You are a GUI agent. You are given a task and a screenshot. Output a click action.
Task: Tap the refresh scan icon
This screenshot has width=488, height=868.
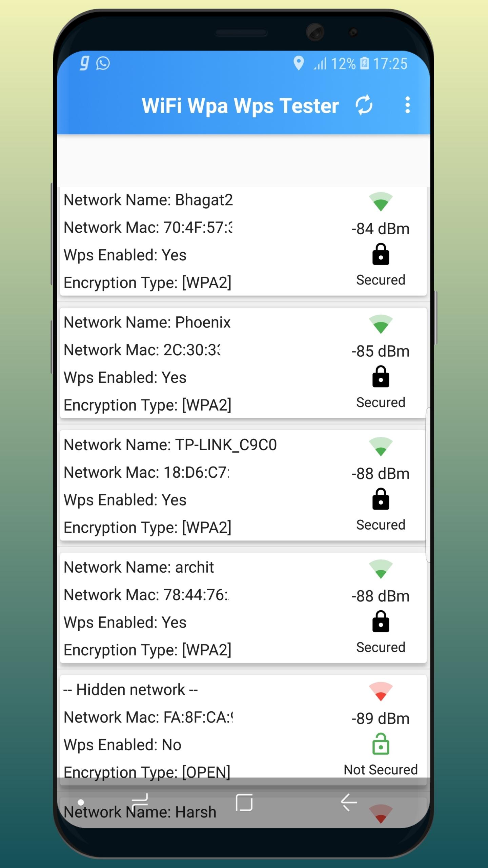(364, 105)
